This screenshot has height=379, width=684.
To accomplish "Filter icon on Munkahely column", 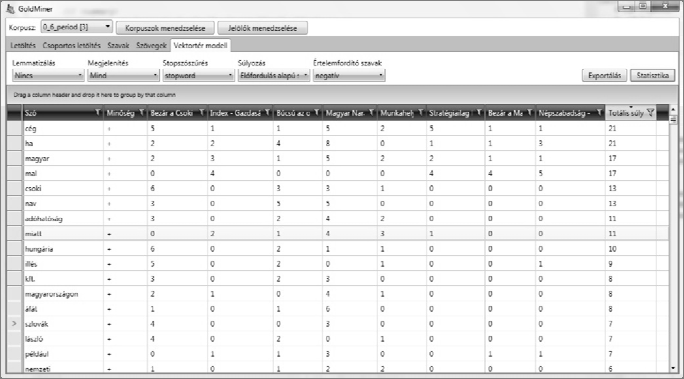I will [x=420, y=113].
